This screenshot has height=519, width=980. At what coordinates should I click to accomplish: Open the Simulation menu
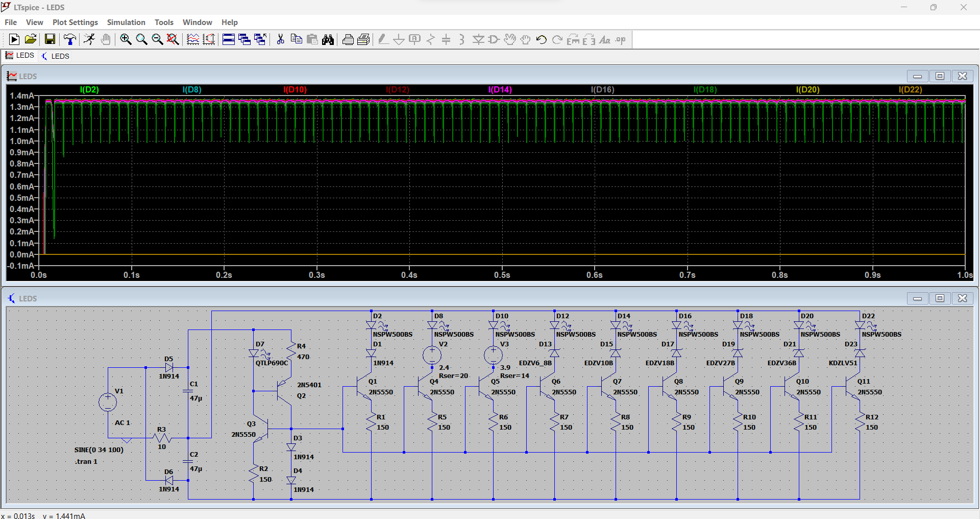click(126, 22)
